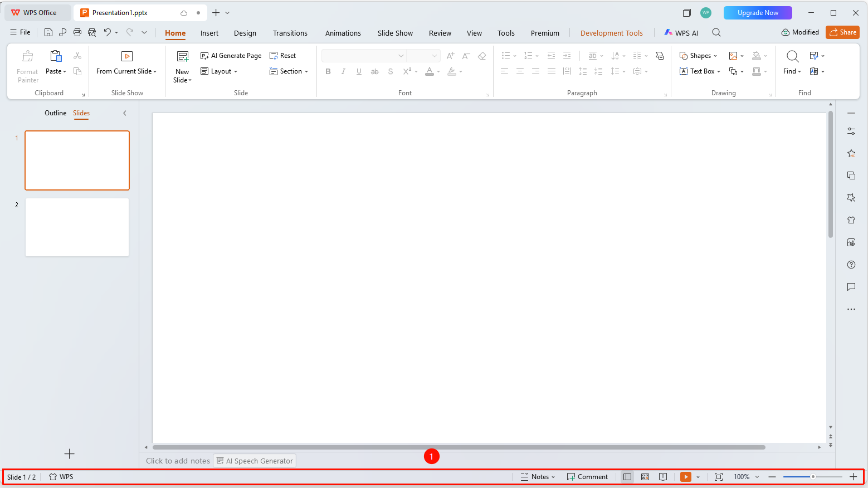Click the fit slide to window icon

point(719,477)
